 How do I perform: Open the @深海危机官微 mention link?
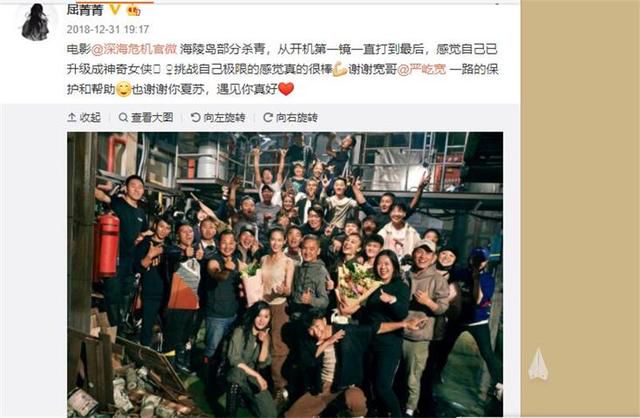pos(134,49)
